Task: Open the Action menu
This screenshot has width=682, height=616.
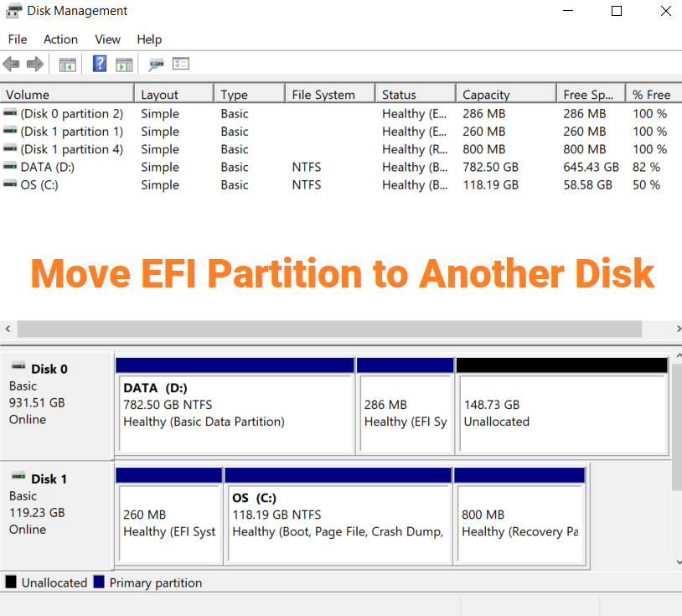Action: (59, 39)
